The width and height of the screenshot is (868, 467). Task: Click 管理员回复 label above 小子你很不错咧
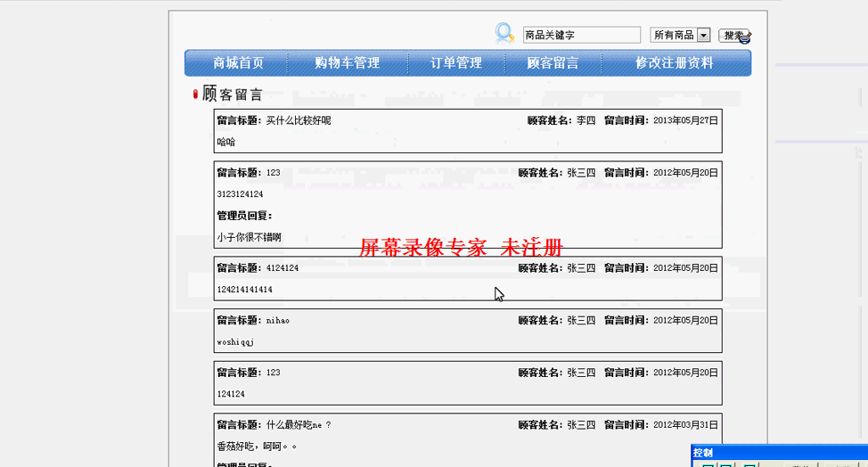[x=244, y=216]
